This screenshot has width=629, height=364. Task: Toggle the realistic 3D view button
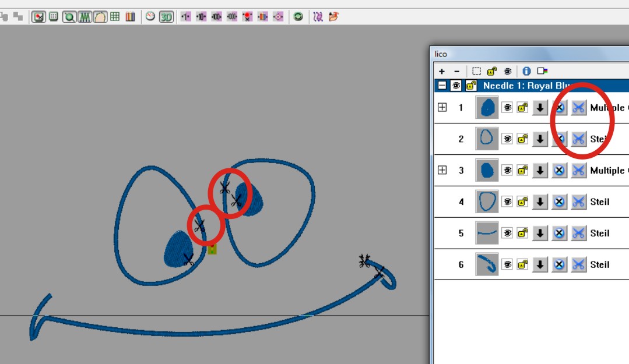tap(166, 17)
